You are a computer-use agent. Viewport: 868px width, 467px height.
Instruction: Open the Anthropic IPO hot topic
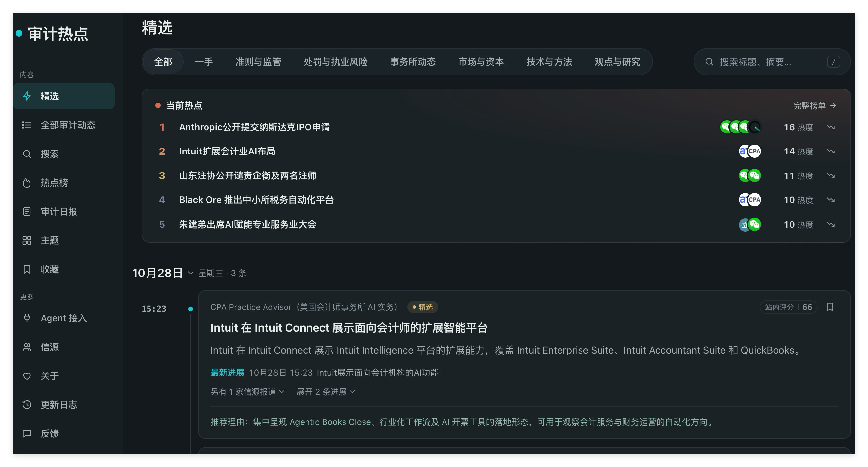pyautogui.click(x=254, y=127)
